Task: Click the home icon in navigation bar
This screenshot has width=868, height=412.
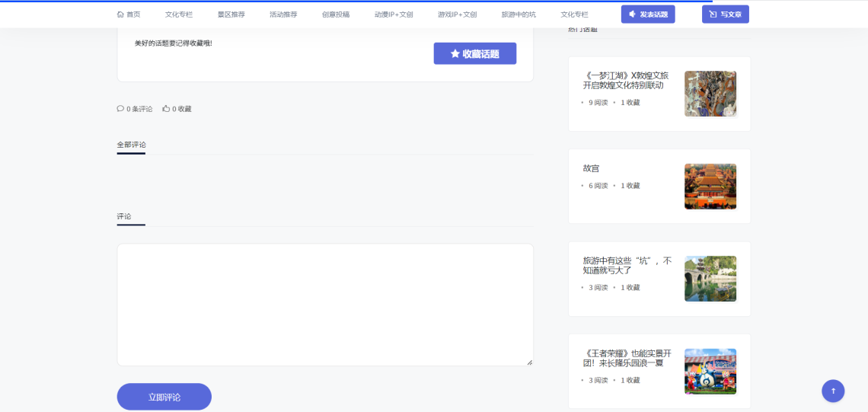Action: [x=120, y=14]
